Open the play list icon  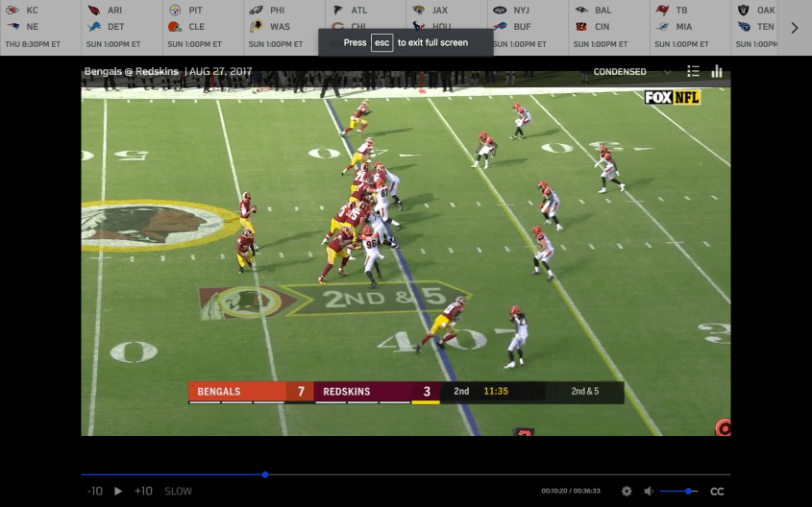click(693, 71)
